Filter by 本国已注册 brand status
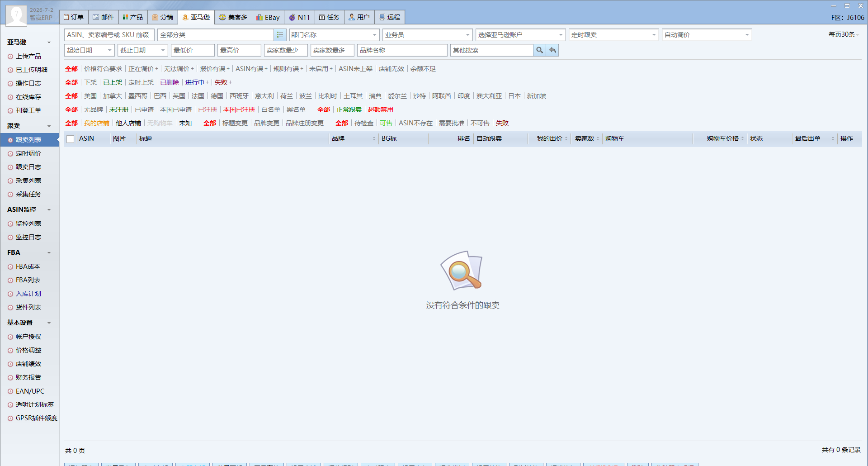This screenshot has width=868, height=466. (239, 109)
